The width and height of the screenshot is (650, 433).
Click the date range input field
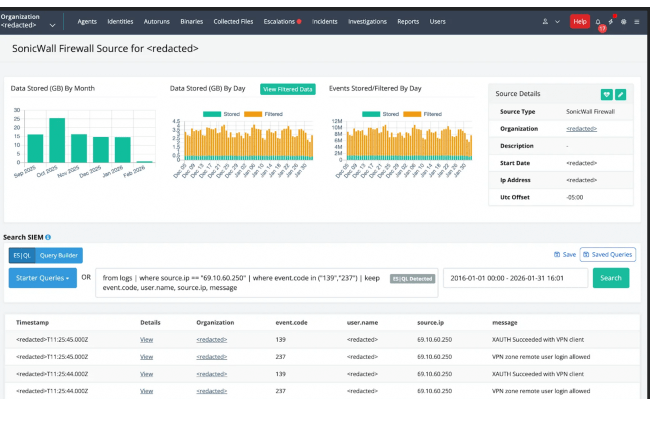click(514, 277)
